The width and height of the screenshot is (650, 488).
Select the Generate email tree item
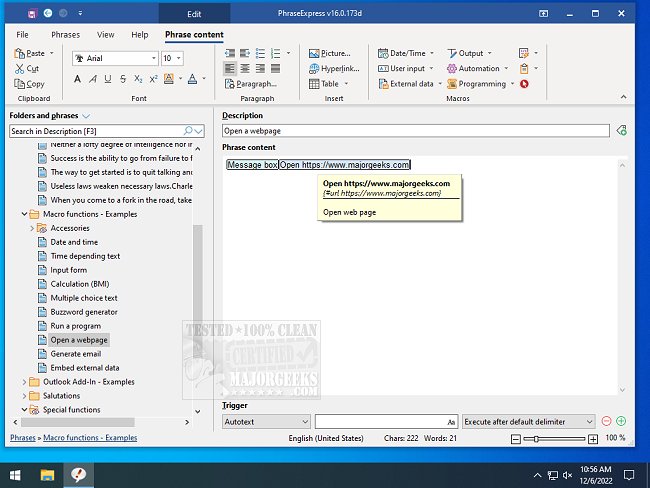point(75,353)
